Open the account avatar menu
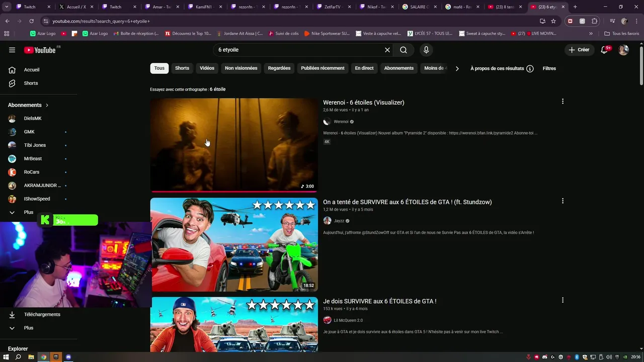Viewport: 644px width, 362px height. (623, 50)
